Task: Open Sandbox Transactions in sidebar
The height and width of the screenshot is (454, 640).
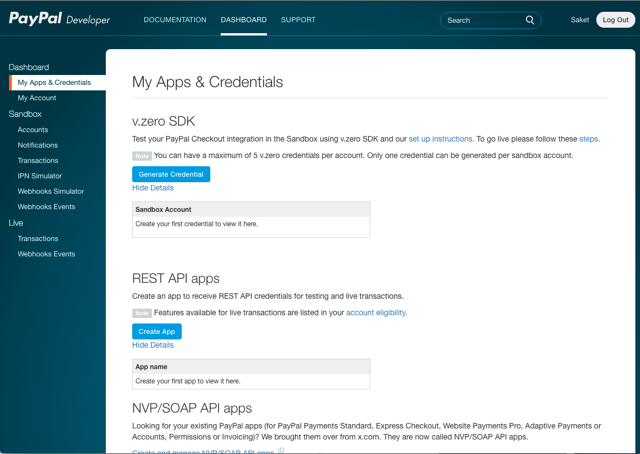Action: pos(38,160)
